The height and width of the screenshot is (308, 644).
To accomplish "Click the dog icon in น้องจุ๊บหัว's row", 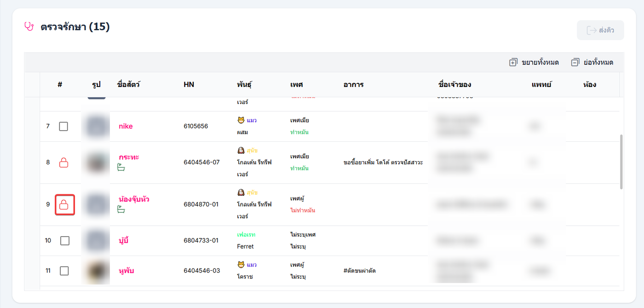I will (x=241, y=192).
